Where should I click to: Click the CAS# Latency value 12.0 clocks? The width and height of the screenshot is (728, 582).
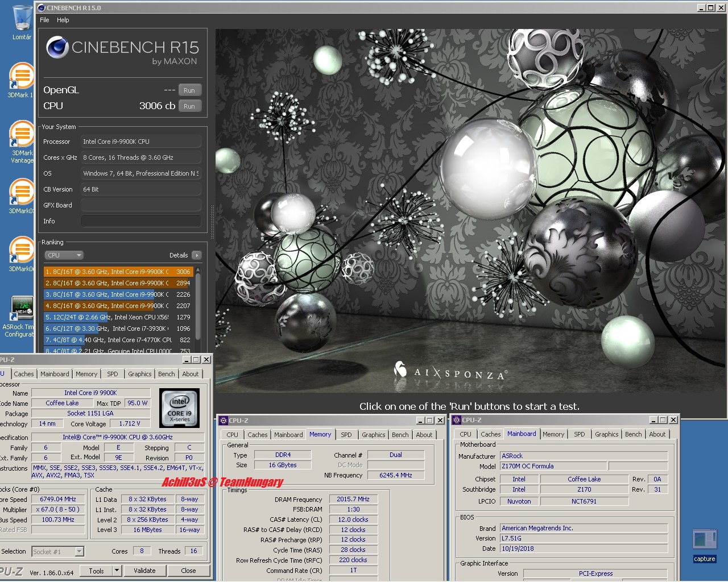[x=353, y=519]
